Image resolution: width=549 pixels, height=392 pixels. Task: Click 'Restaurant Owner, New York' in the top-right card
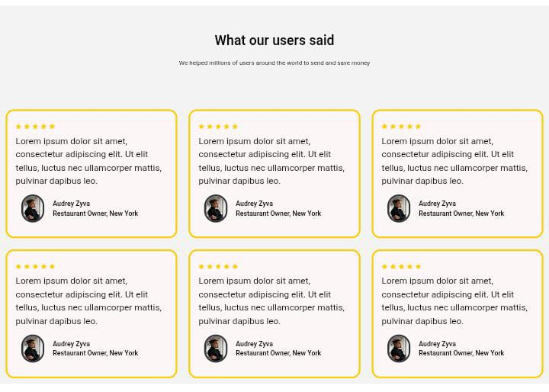point(461,214)
